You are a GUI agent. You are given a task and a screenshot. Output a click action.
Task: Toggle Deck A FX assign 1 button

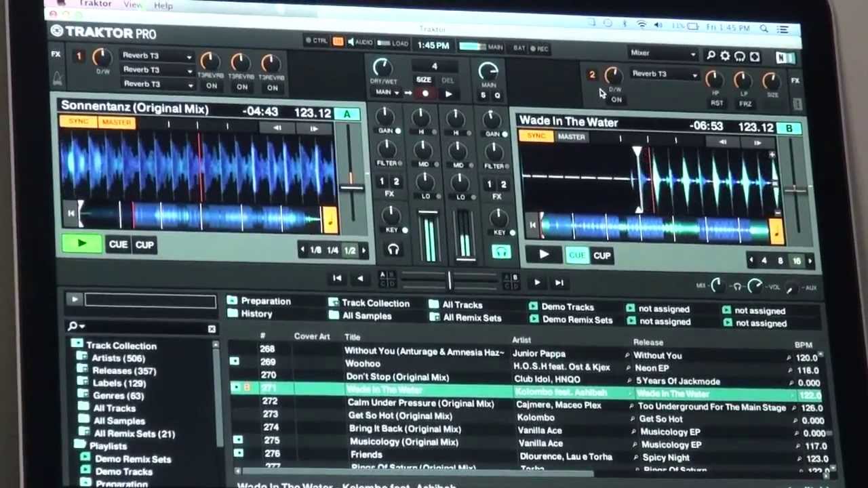click(x=382, y=182)
